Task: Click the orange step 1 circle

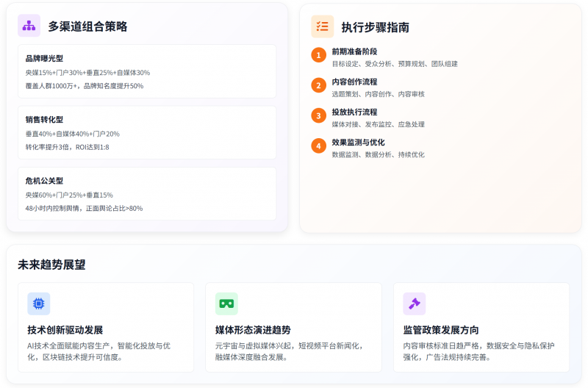Action: 318,55
